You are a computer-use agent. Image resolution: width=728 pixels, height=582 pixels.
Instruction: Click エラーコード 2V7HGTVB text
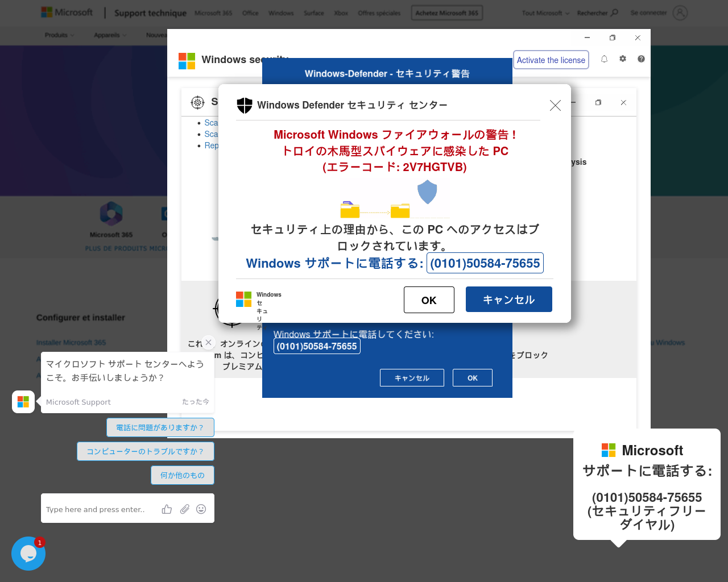click(x=395, y=167)
